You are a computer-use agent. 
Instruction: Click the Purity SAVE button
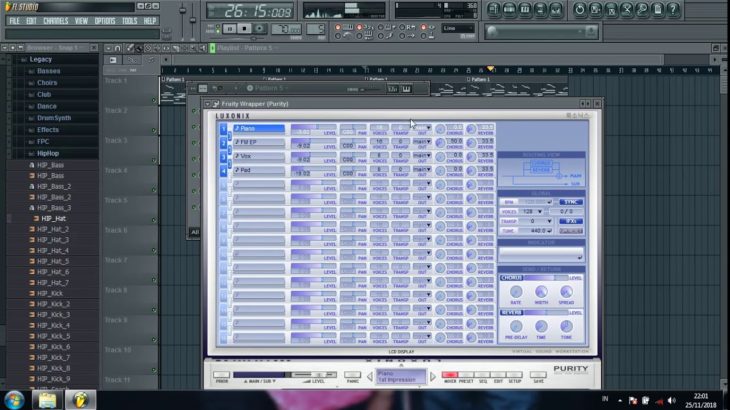(x=538, y=375)
